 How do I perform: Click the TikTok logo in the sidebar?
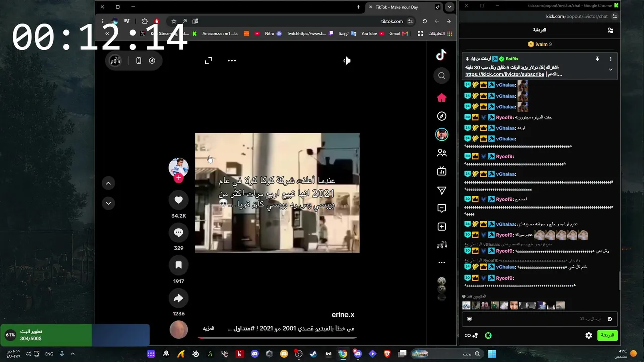pos(441,54)
